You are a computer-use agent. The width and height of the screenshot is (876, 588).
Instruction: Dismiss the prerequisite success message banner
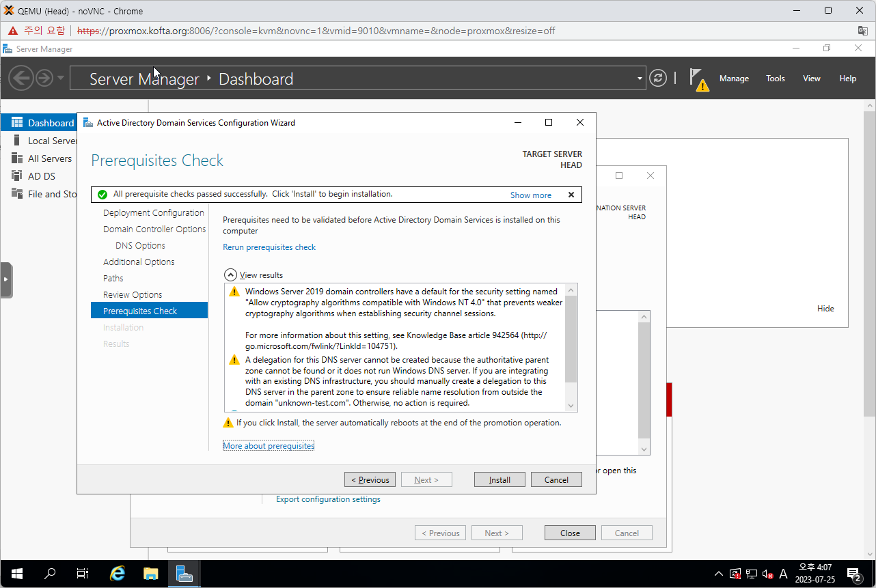tap(571, 195)
